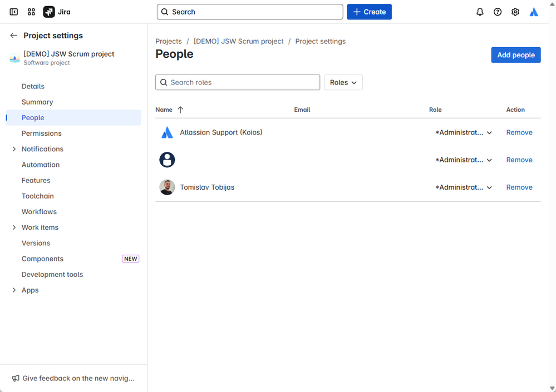Screen dimensions: 556x392
Task: Click the unnamed user's default avatar
Action: (x=167, y=160)
